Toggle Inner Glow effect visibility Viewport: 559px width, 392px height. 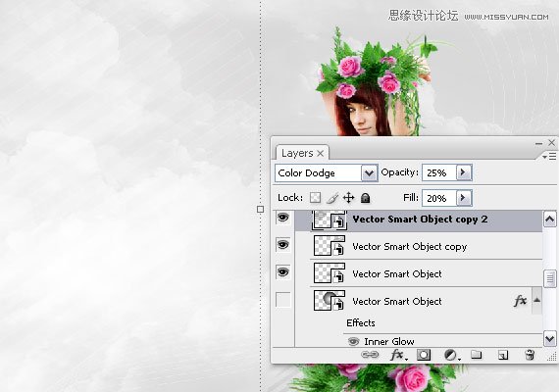tap(353, 341)
